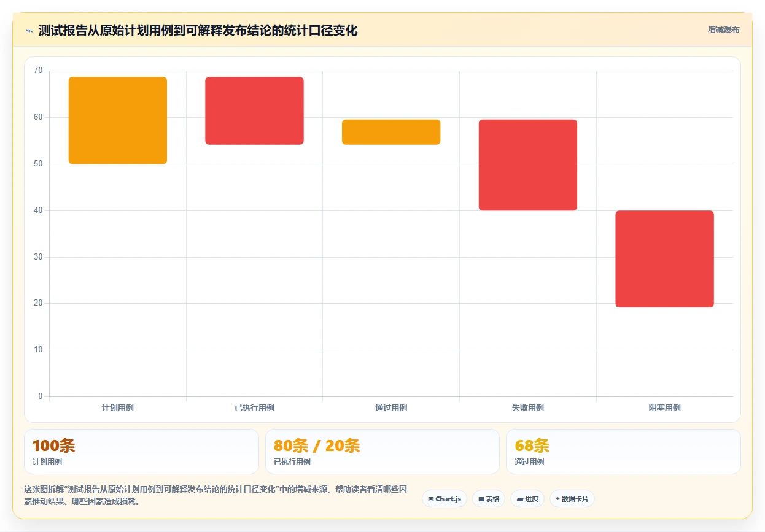Click the orange 通过用例 waterfall bar
The width and height of the screenshot is (765, 532).
pos(391,132)
